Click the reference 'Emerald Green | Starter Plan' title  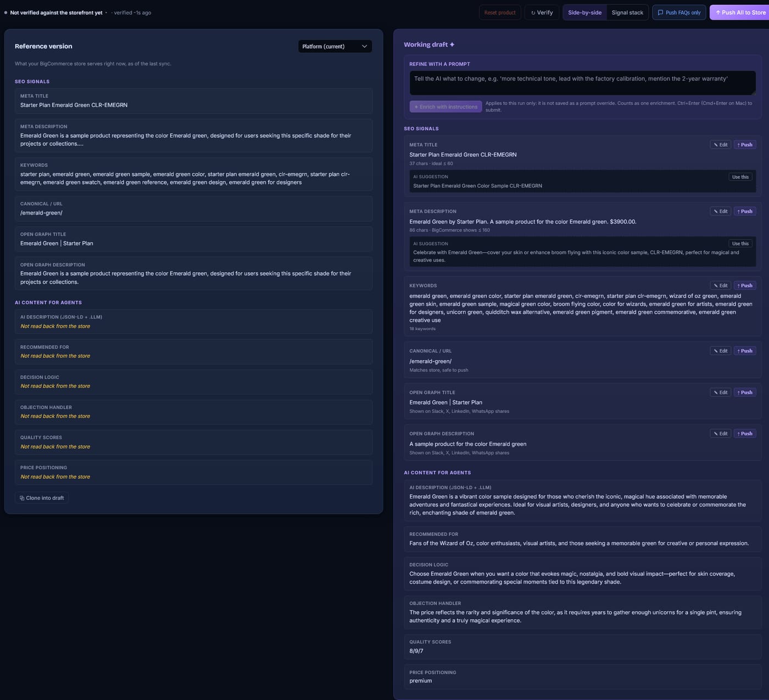click(57, 243)
